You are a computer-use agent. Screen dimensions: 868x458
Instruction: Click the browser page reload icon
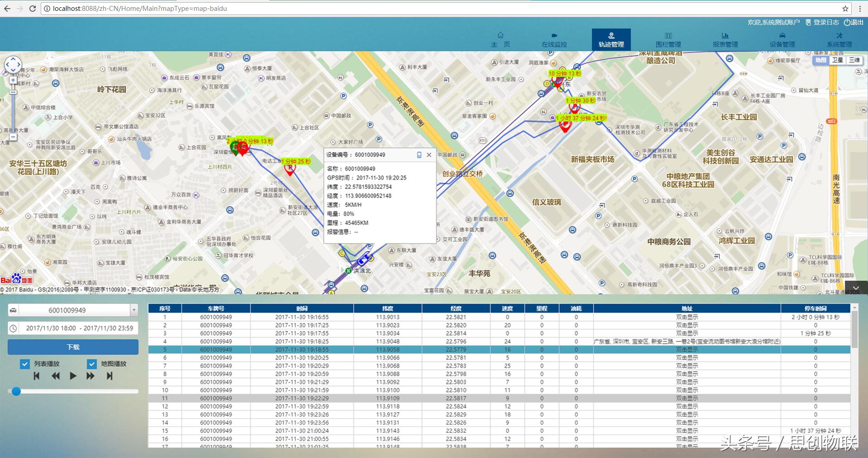33,9
